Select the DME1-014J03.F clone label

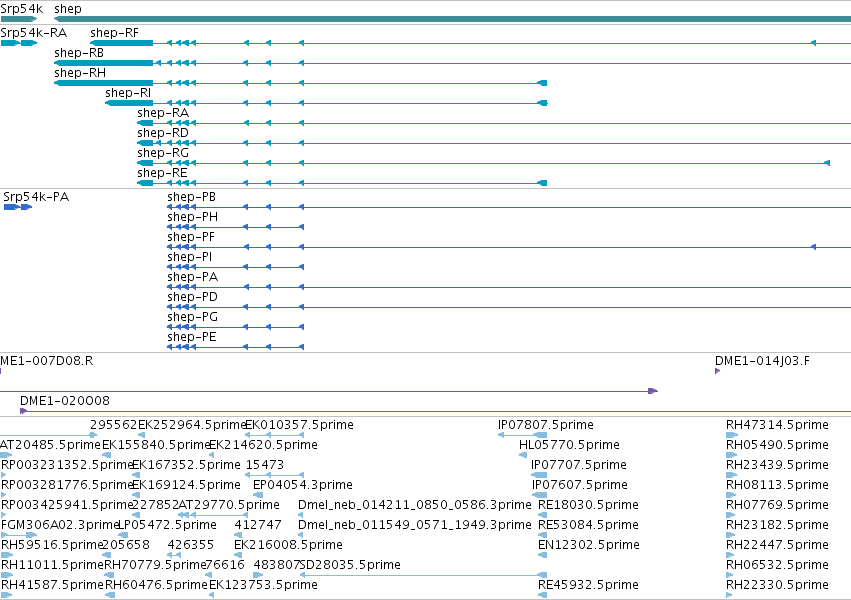coord(762,361)
